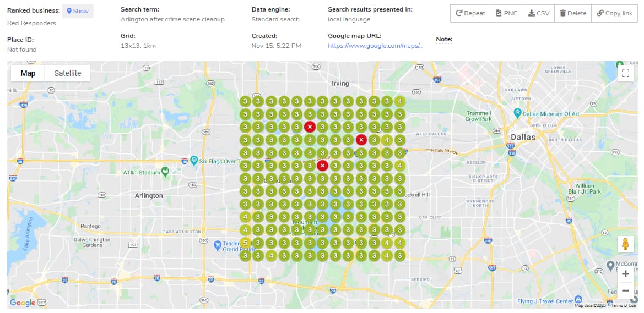The height and width of the screenshot is (313, 644).
Task: Copy link to this report
Action: coord(614,13)
